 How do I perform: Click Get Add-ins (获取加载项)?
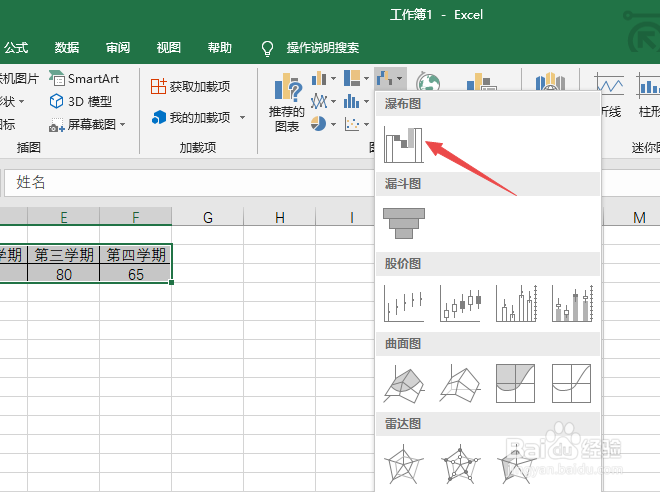[x=190, y=87]
